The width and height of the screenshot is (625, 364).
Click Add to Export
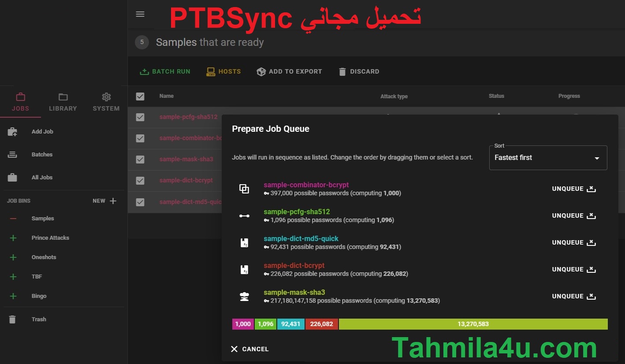pyautogui.click(x=289, y=71)
